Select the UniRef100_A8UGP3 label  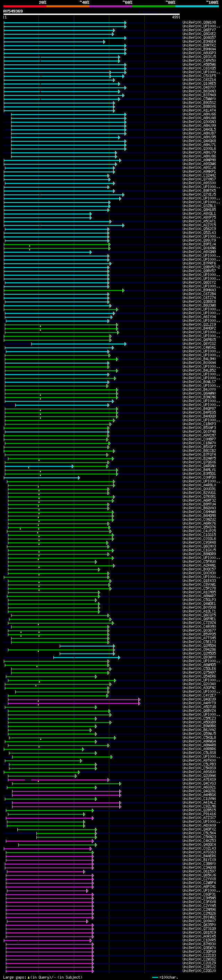(x=199, y=53)
